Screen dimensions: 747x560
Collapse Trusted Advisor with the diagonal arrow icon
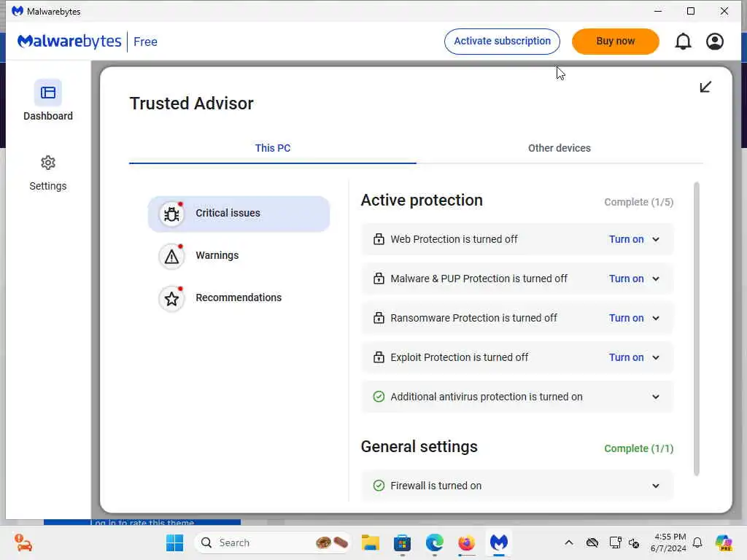tap(705, 87)
